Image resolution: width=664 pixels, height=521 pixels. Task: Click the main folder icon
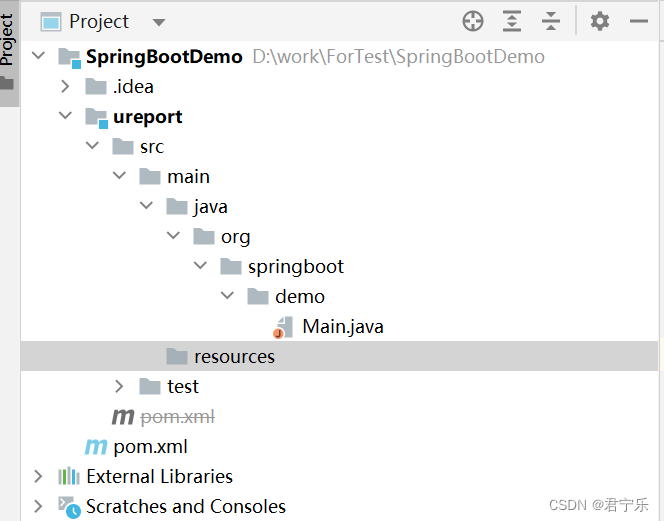150,177
